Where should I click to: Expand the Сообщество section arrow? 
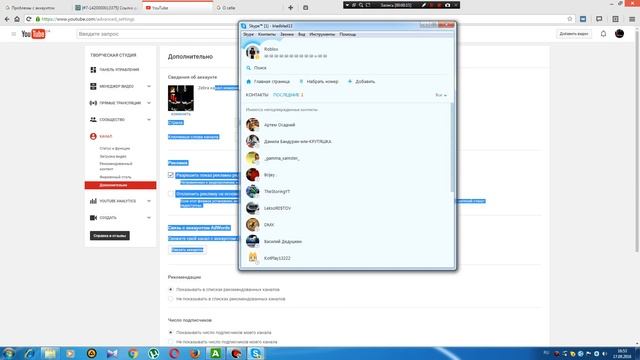coord(149,120)
